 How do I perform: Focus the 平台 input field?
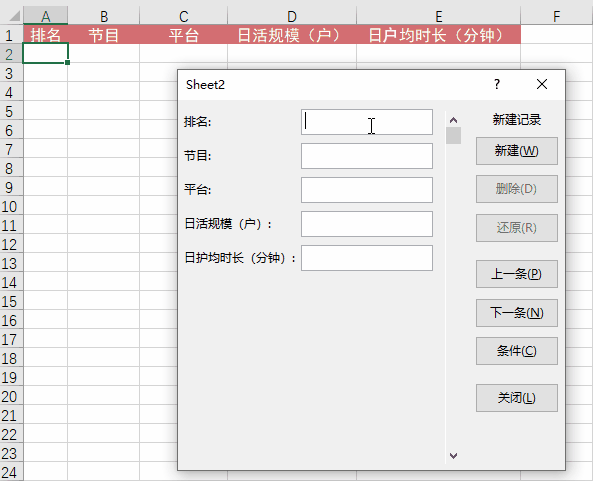coord(367,190)
